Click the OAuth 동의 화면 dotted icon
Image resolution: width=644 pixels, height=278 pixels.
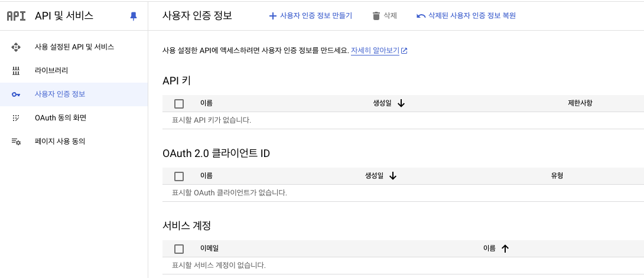tap(16, 118)
